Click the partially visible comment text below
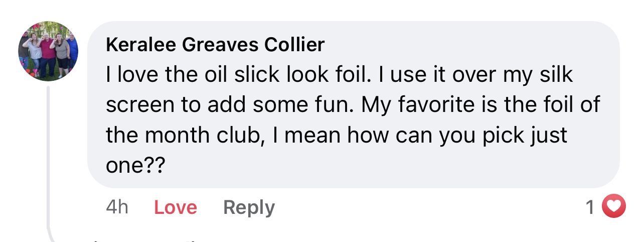The width and height of the screenshot is (644, 242). (150, 240)
